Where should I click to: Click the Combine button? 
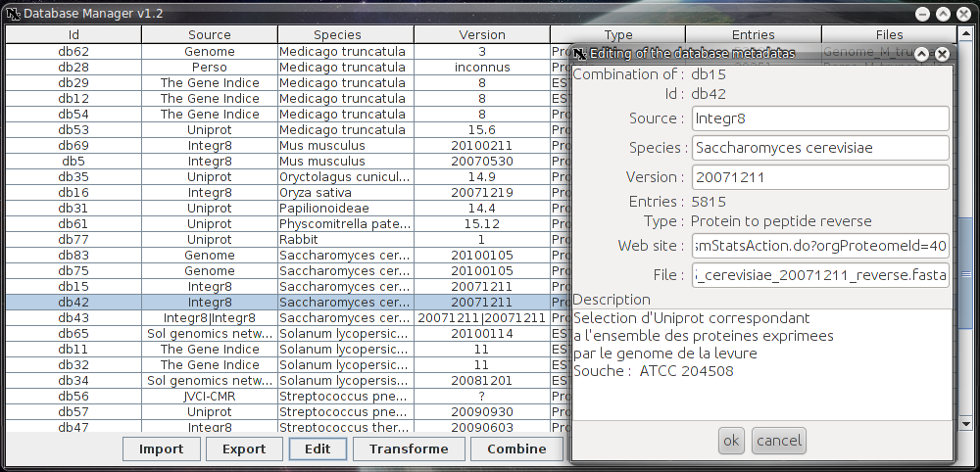point(516,448)
